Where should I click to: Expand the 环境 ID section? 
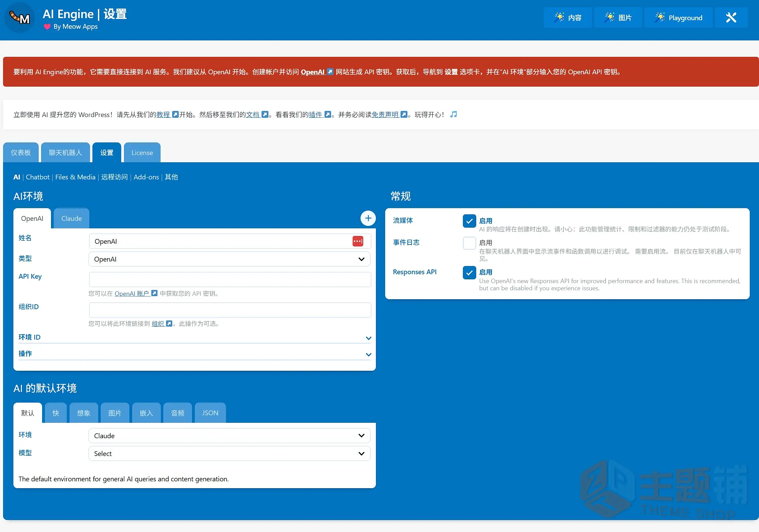tap(195, 338)
